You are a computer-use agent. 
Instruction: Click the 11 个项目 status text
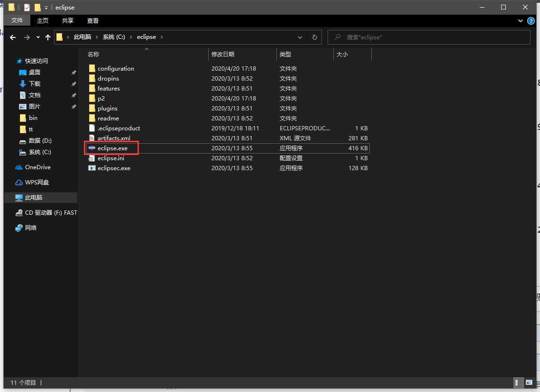pyautogui.click(x=23, y=383)
